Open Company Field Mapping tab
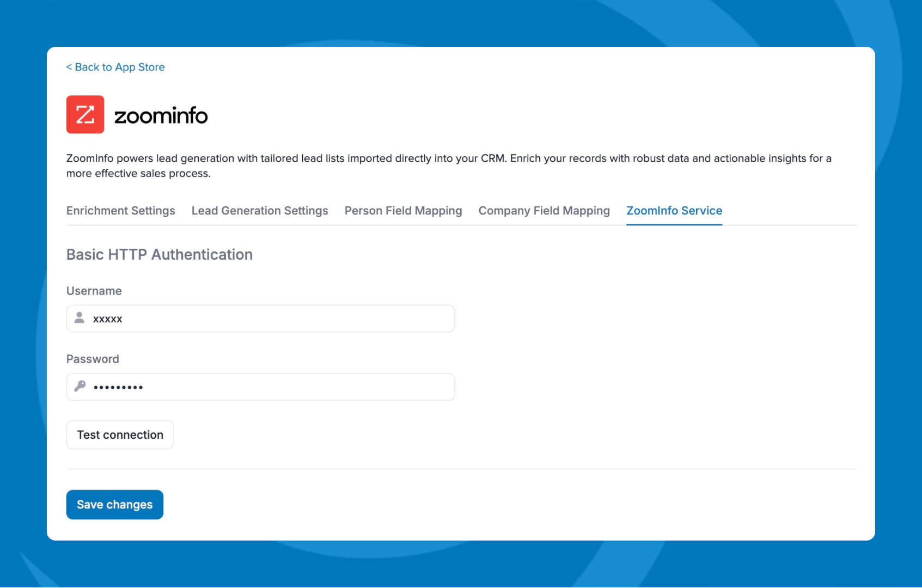Screen dimensions: 922x588 coord(544,211)
